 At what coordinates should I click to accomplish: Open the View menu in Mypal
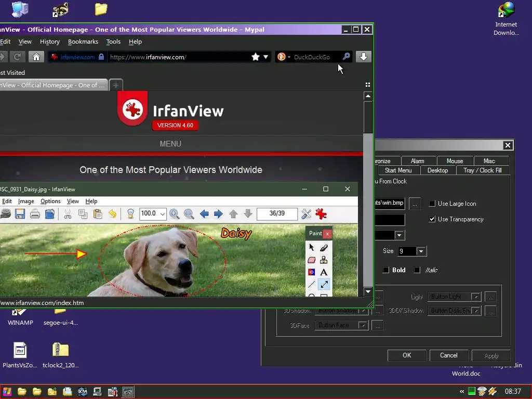pyautogui.click(x=25, y=42)
